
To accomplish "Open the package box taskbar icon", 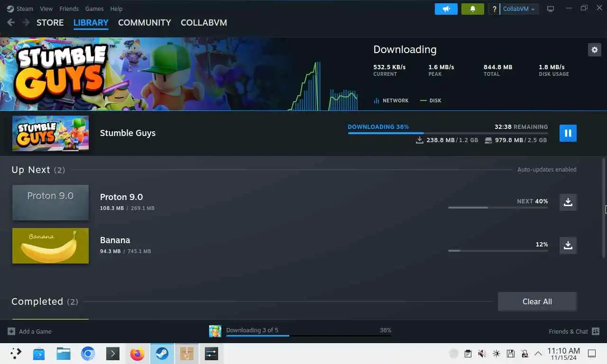I will 187,354.
